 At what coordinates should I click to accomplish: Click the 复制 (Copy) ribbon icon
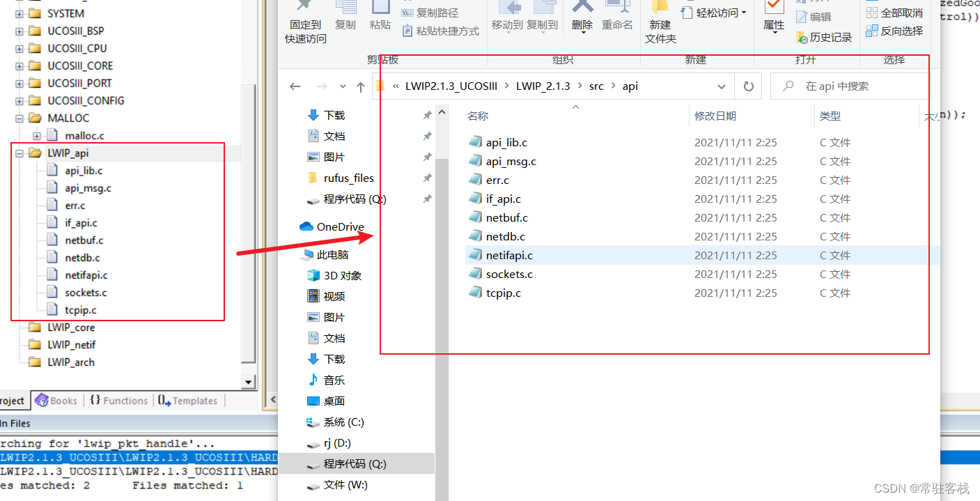click(345, 21)
